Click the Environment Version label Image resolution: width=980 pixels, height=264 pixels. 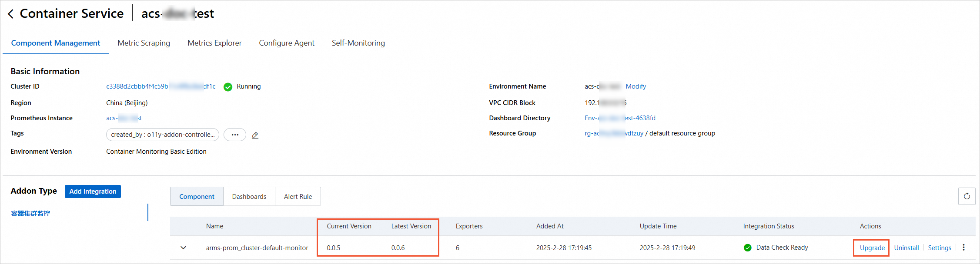coord(41,152)
